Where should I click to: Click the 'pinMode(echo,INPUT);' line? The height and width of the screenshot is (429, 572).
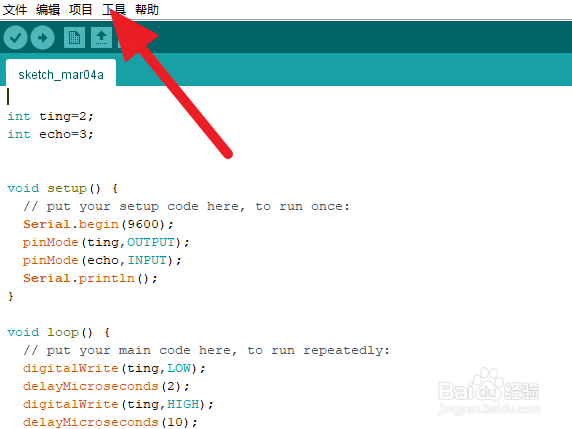pos(102,260)
